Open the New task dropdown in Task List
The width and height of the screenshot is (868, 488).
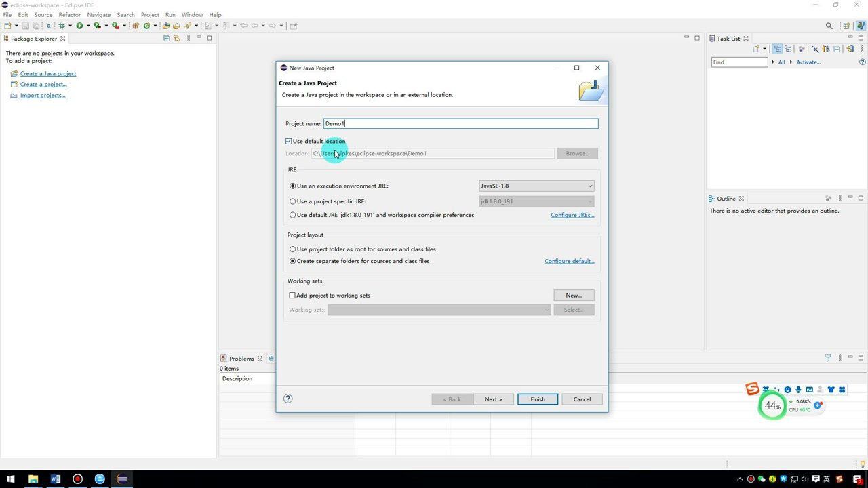click(x=764, y=49)
